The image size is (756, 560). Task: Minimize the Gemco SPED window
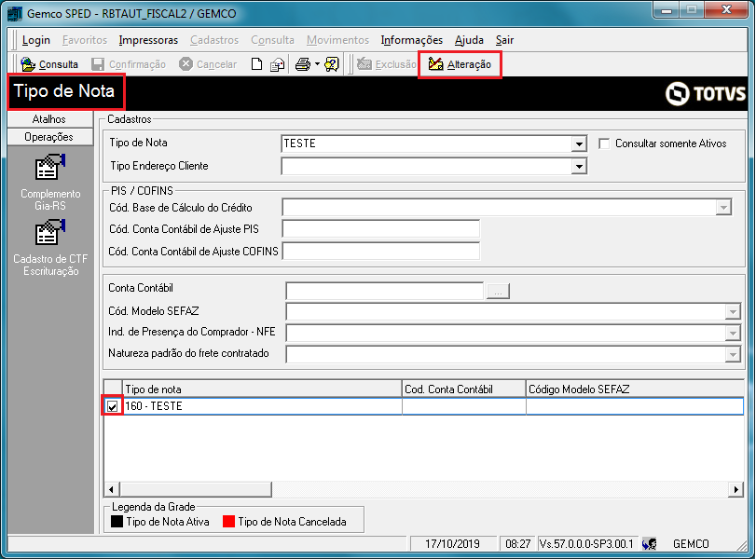667,10
